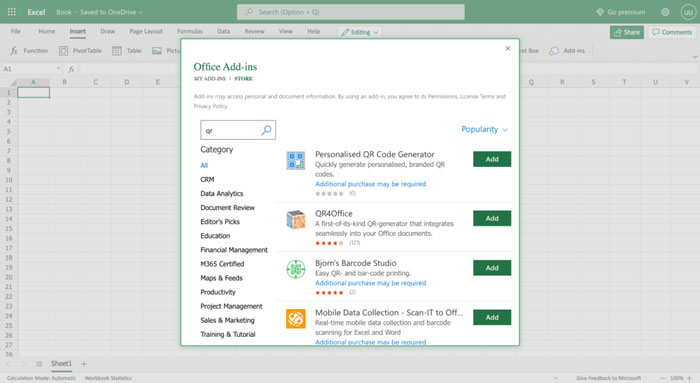Select the STORE tab in dialog
This screenshot has width=700, height=383.
(x=243, y=79)
